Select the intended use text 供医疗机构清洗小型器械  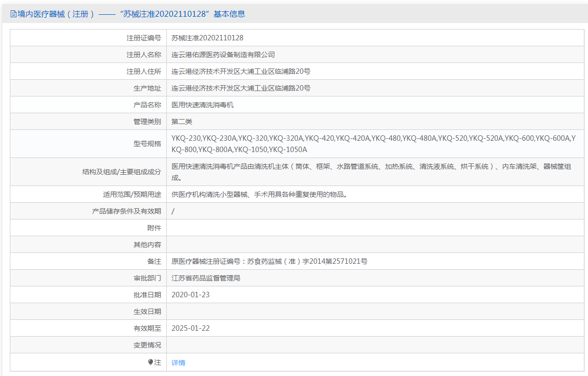(x=259, y=194)
